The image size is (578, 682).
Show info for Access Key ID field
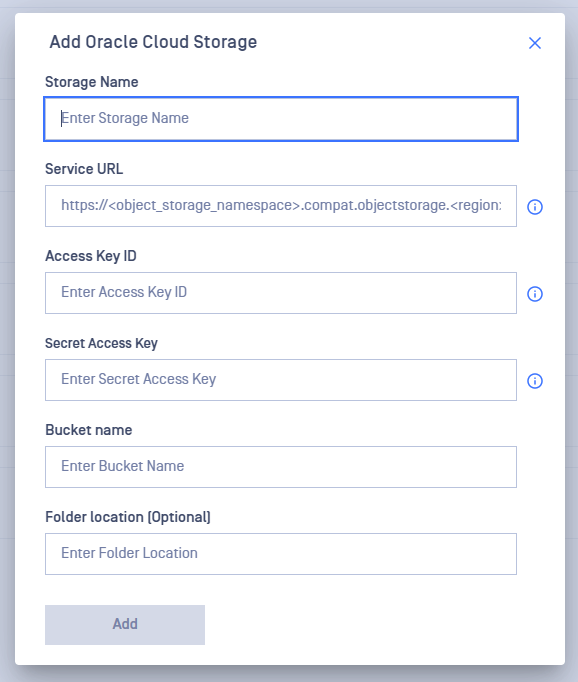click(535, 294)
